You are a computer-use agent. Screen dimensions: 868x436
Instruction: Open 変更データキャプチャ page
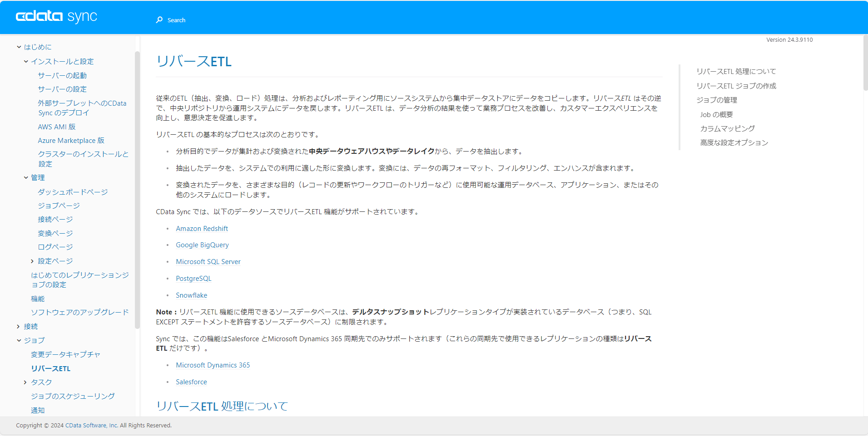point(65,355)
